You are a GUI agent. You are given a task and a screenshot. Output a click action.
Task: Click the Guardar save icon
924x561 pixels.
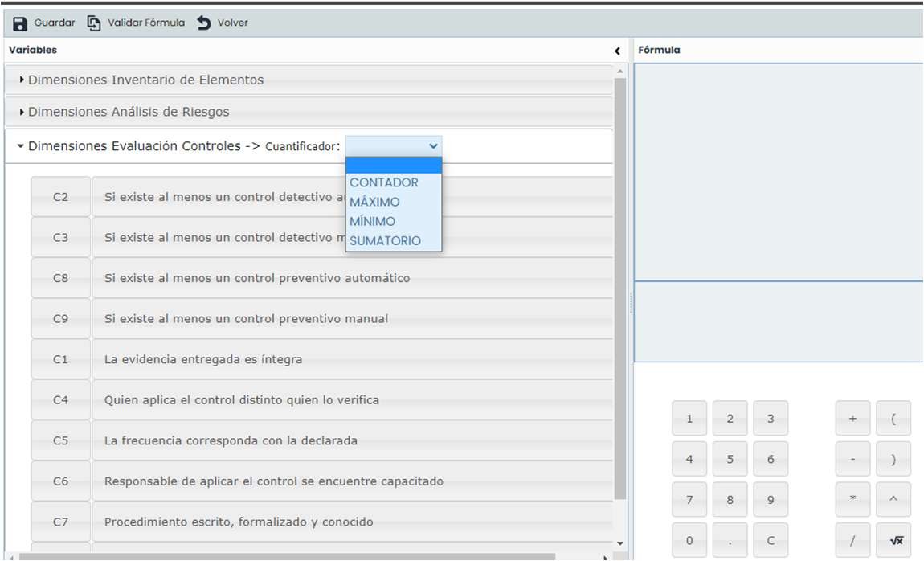pos(20,23)
